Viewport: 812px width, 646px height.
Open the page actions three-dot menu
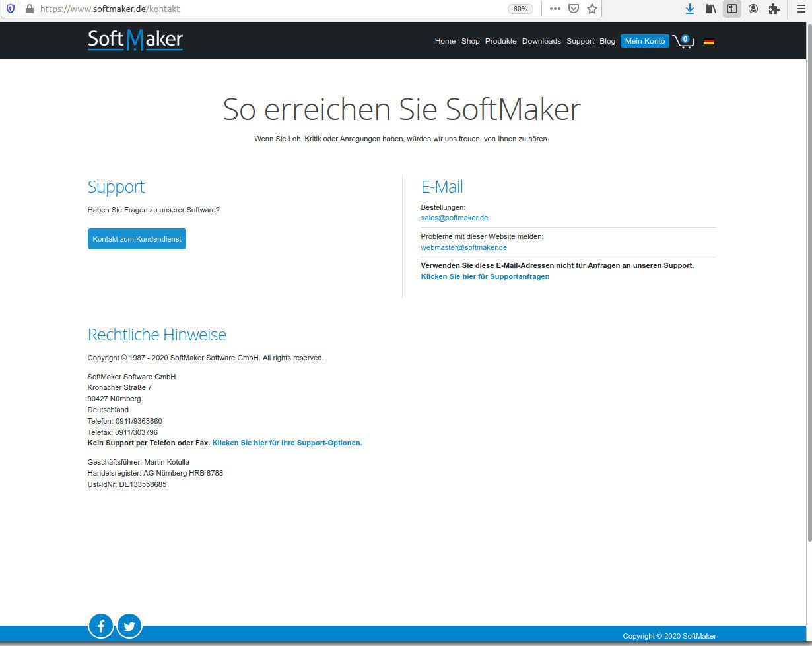pyautogui.click(x=555, y=9)
